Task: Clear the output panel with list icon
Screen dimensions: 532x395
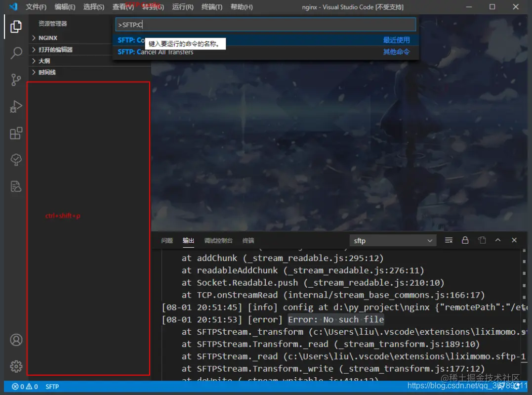Action: pyautogui.click(x=449, y=240)
